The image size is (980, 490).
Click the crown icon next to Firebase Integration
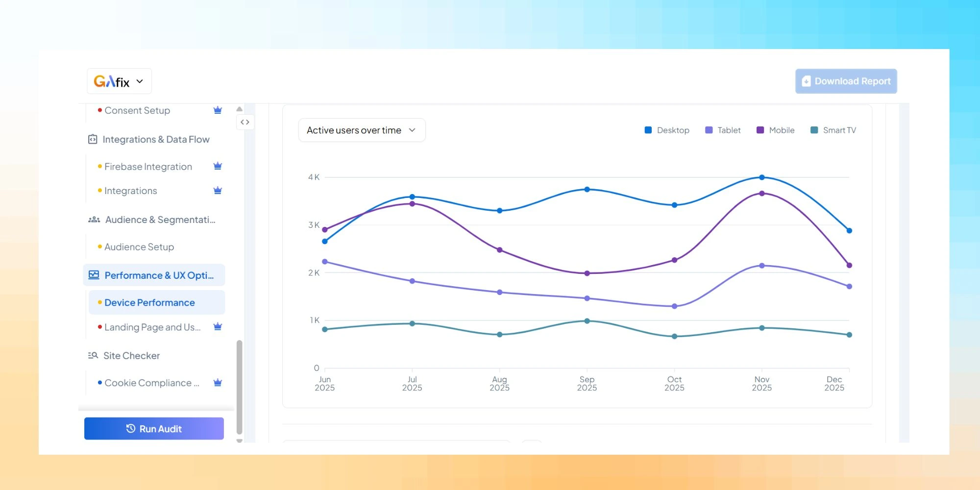click(x=218, y=166)
